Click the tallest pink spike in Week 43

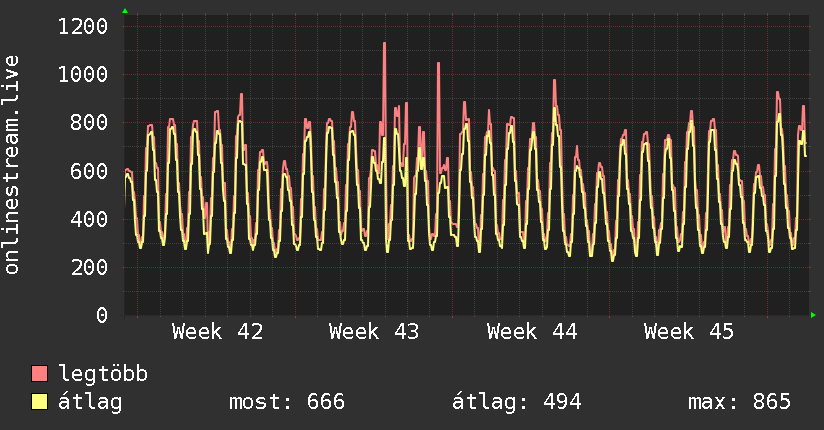point(385,89)
